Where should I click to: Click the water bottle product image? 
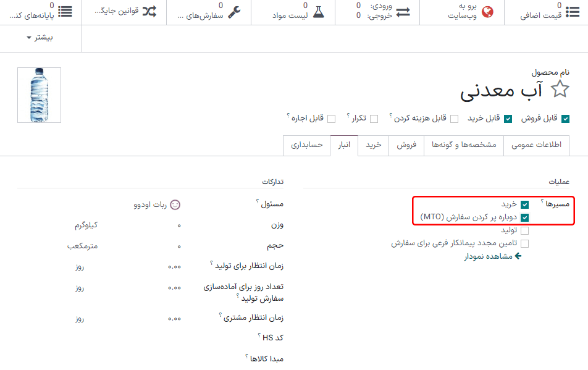pos(38,95)
